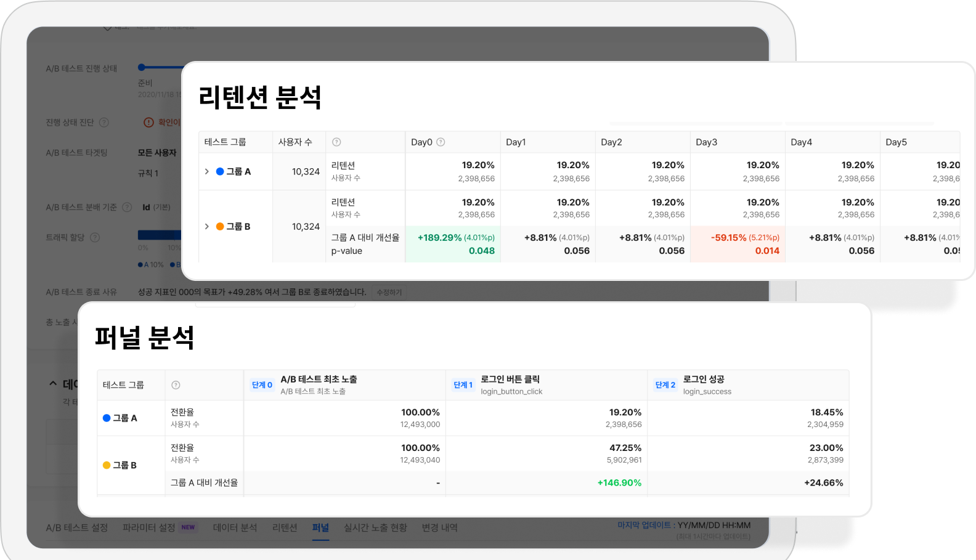This screenshot has width=976, height=560.
Task: Expand 그룹 B row in retention table
Action: (x=207, y=227)
